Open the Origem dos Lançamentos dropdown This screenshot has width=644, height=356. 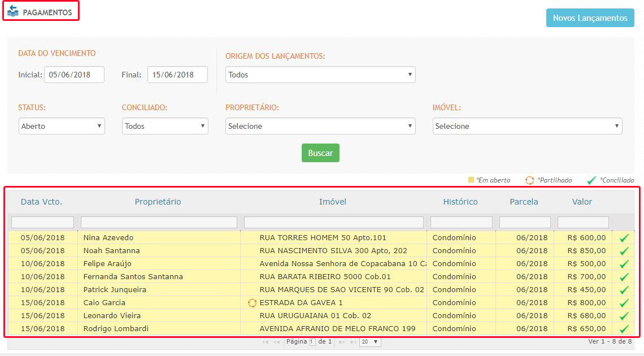pos(320,75)
